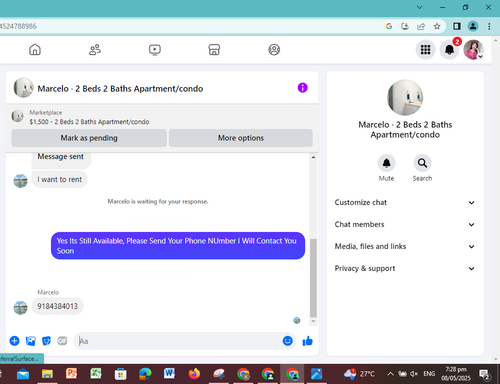Screen dimensions: 500x384
Task: Open Chrome three-dot menu
Action: (489, 26)
